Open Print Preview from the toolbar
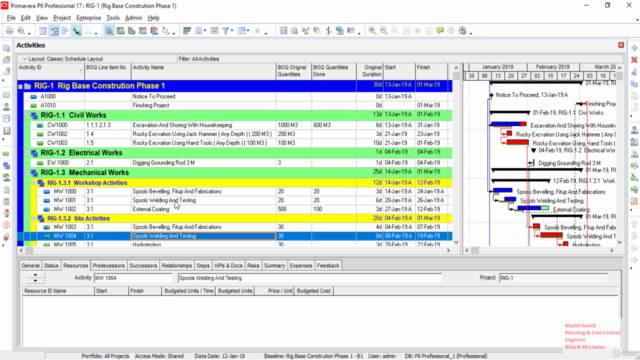The height and width of the screenshot is (360, 640). pos(21,31)
